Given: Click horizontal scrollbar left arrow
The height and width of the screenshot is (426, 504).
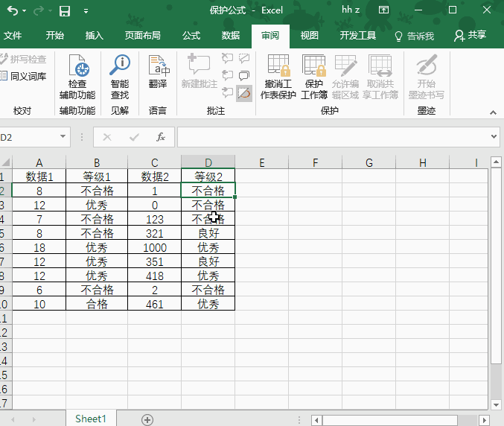Looking at the screenshot, I should click(x=316, y=420).
